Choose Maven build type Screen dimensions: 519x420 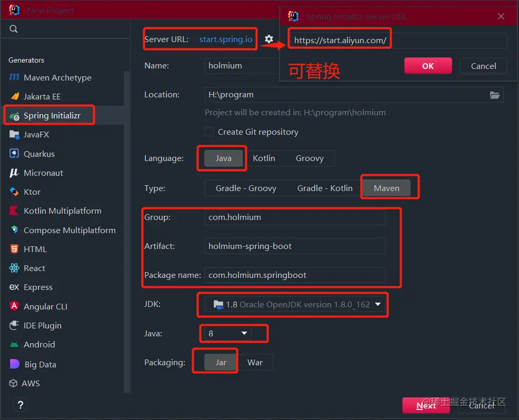(386, 188)
